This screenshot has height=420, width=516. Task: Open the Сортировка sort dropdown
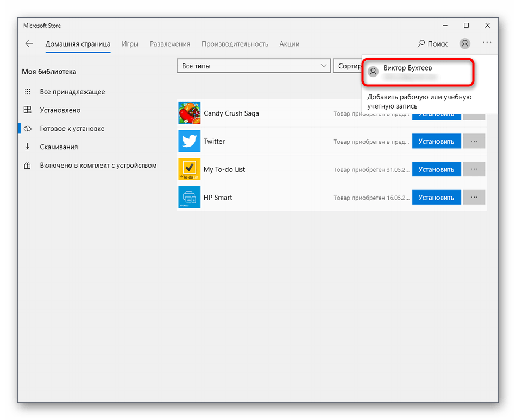pos(347,66)
